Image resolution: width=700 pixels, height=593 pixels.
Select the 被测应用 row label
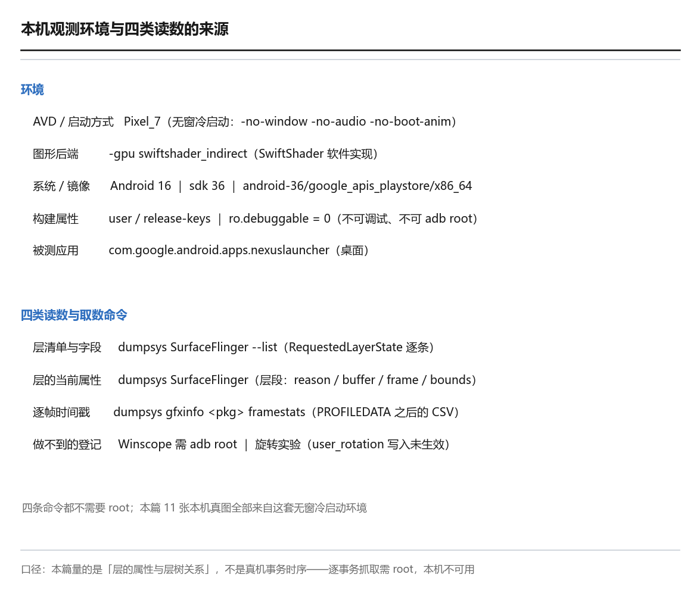pos(55,250)
